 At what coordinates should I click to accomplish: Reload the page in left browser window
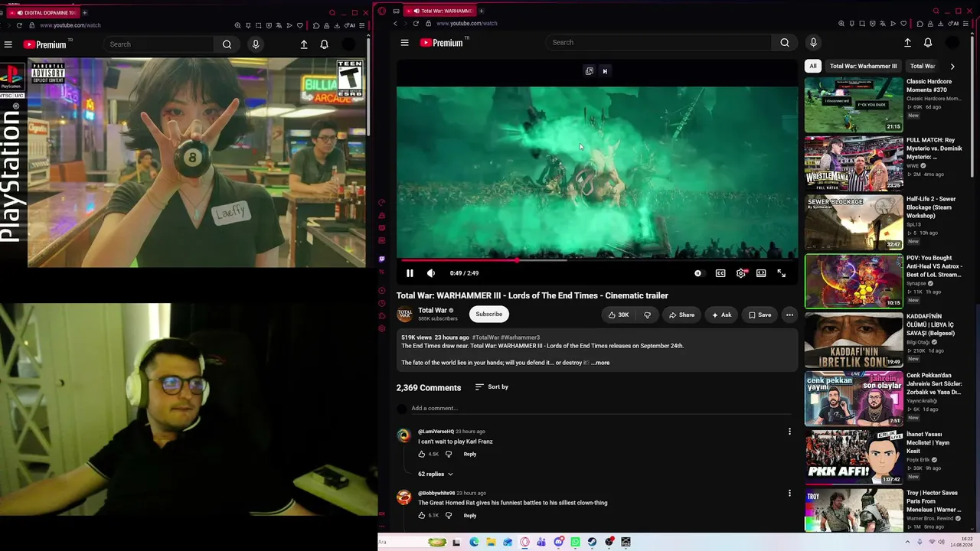point(19,25)
